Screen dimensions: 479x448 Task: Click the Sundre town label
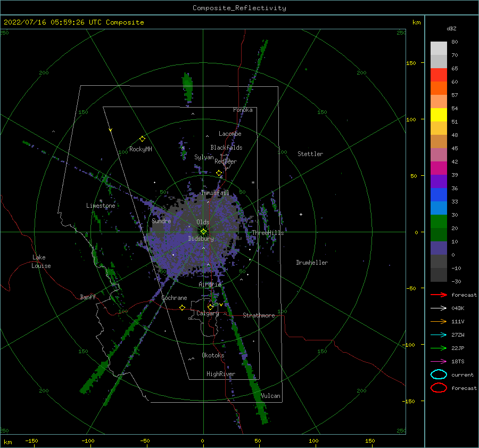[x=161, y=221]
